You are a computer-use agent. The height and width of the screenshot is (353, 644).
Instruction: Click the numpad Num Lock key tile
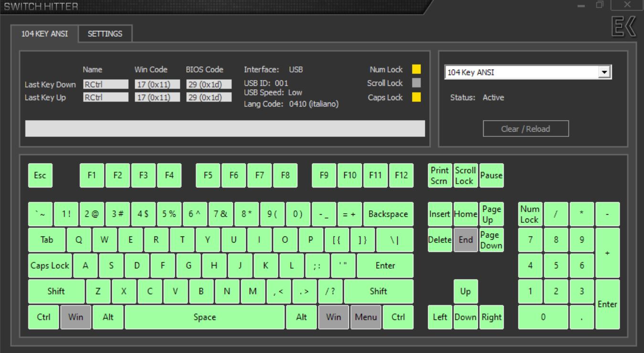[x=530, y=214]
